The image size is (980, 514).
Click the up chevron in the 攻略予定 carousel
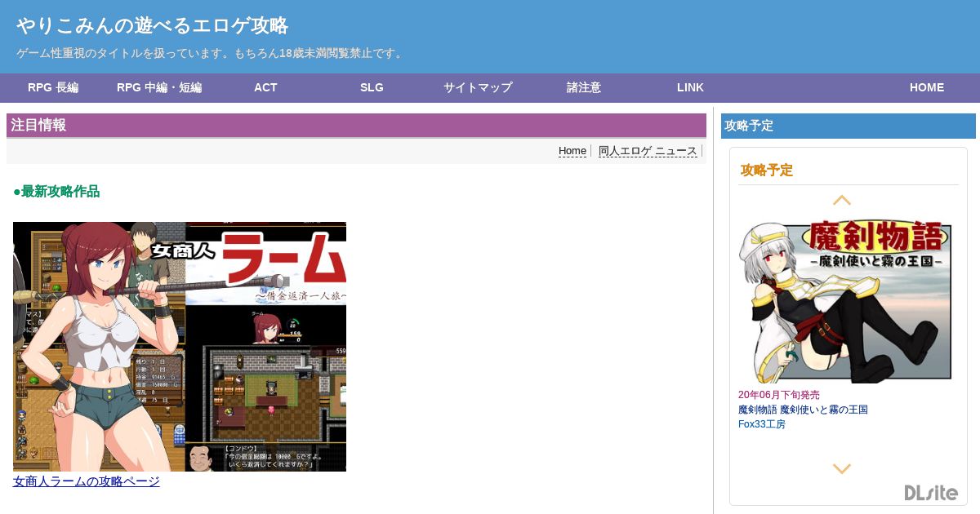pos(842,200)
